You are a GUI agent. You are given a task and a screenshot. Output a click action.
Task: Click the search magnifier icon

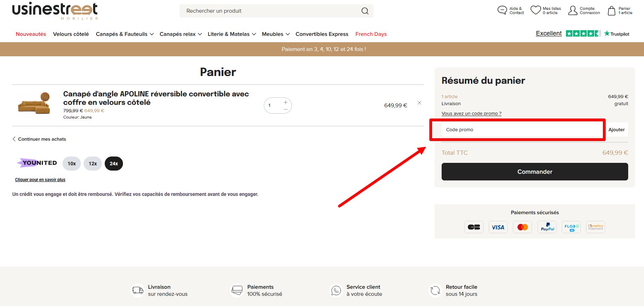pyautogui.click(x=365, y=11)
